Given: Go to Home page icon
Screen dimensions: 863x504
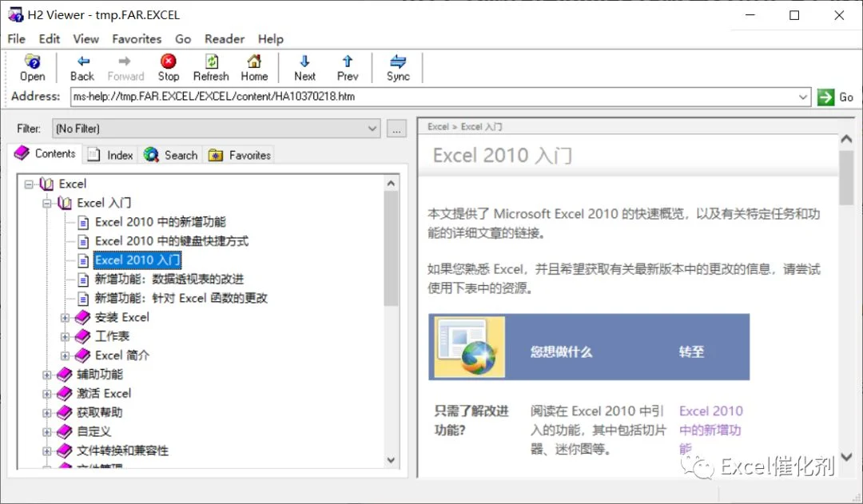Looking at the screenshot, I should pos(254,61).
